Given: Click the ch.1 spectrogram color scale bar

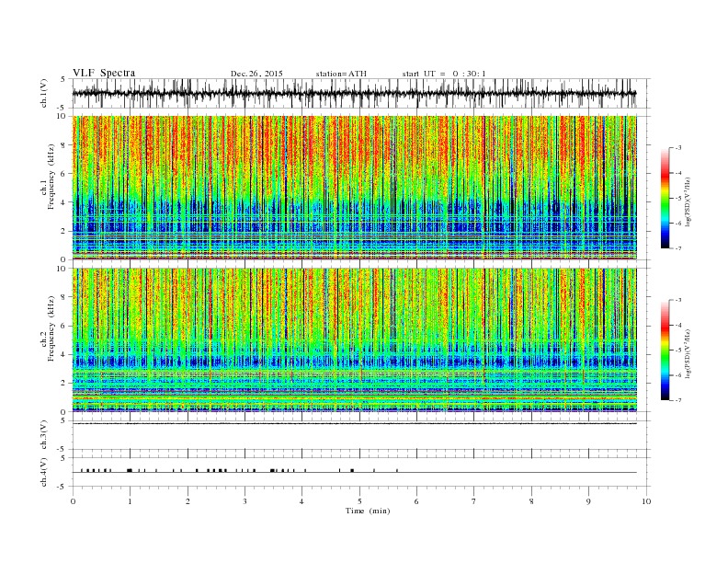Looking at the screenshot, I should click(x=665, y=198).
